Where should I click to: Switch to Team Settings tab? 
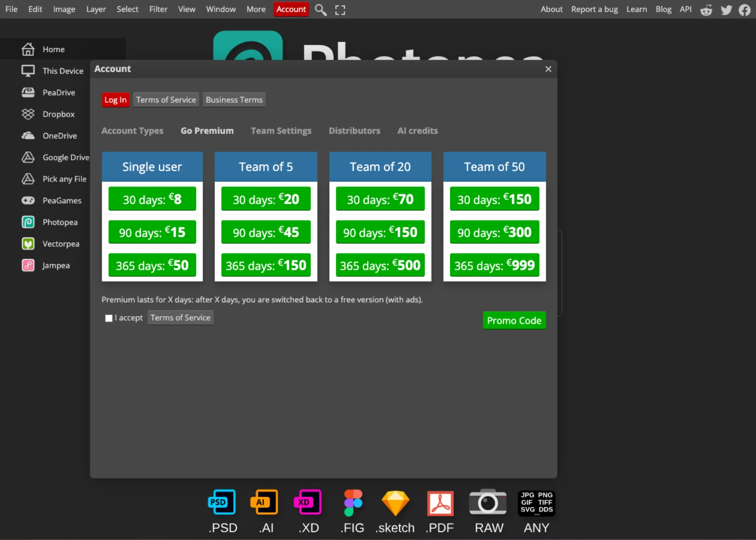281,131
